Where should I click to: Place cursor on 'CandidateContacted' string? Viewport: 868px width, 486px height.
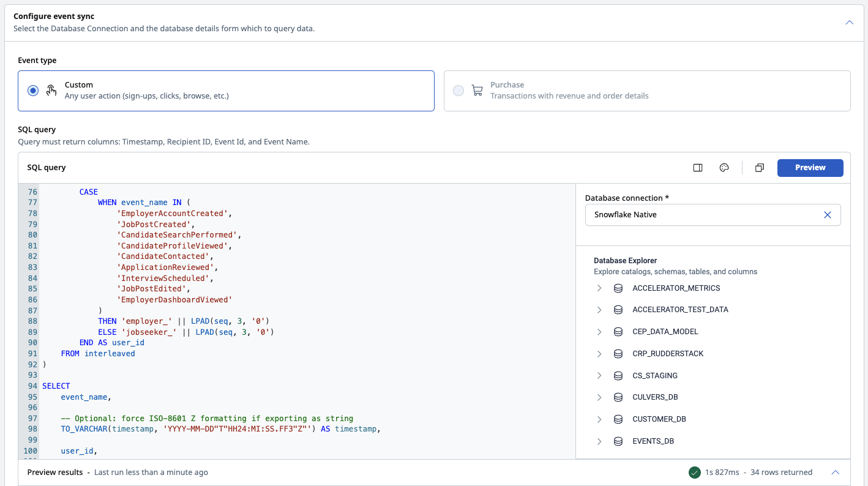pyautogui.click(x=163, y=256)
